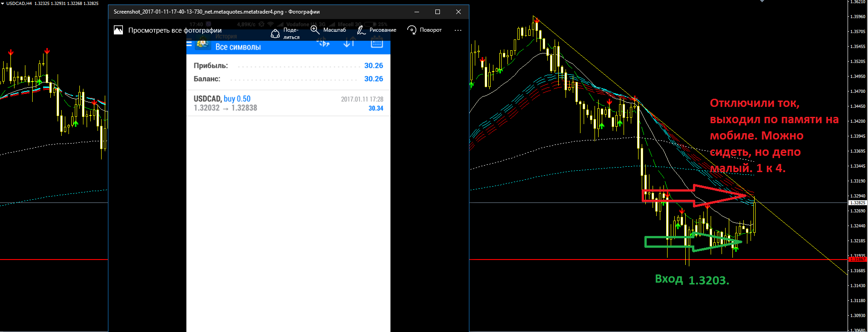Open the three-dots more options menu
The image size is (868, 332).
[458, 30]
